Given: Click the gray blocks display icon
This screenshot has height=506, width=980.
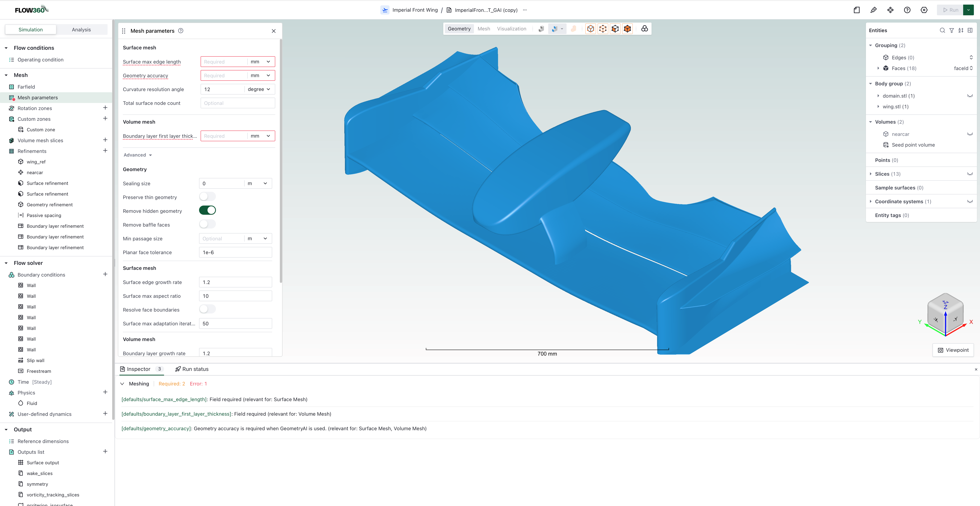Looking at the screenshot, I should (541, 29).
